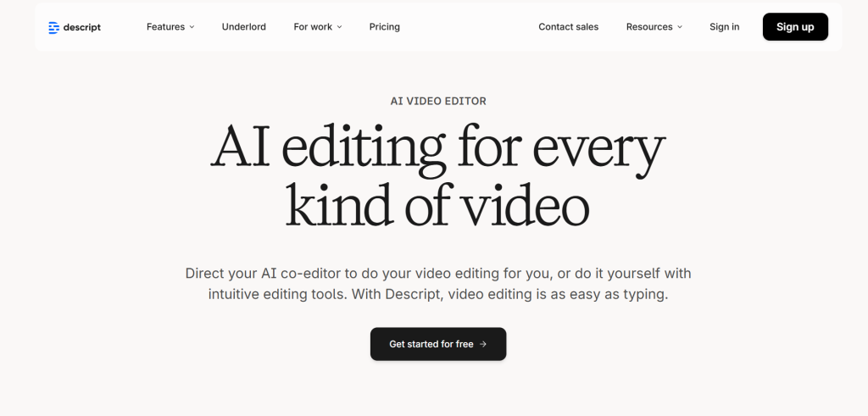
Task: Click the arrow icon in Get started button
Action: 483,344
